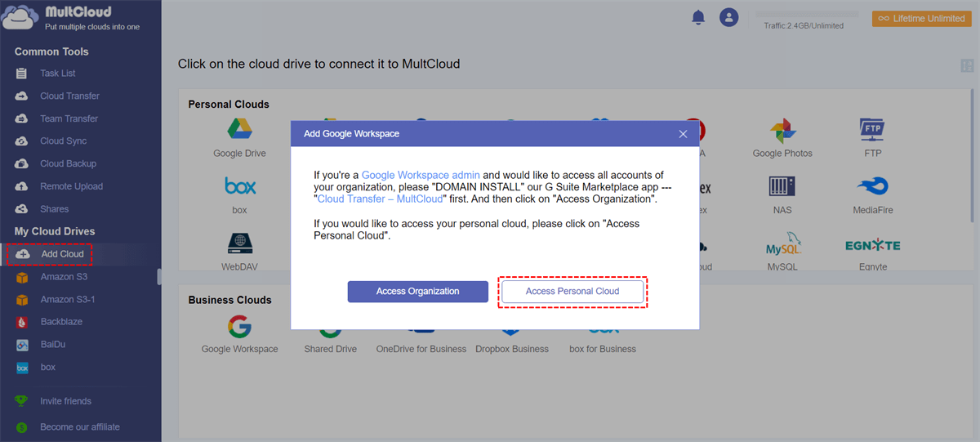Open the notifications bell
This screenshot has height=442, width=980.
[x=698, y=17]
